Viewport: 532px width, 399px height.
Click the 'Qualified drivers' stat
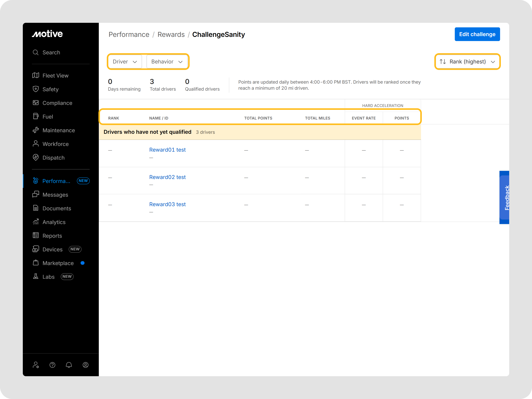pos(202,85)
